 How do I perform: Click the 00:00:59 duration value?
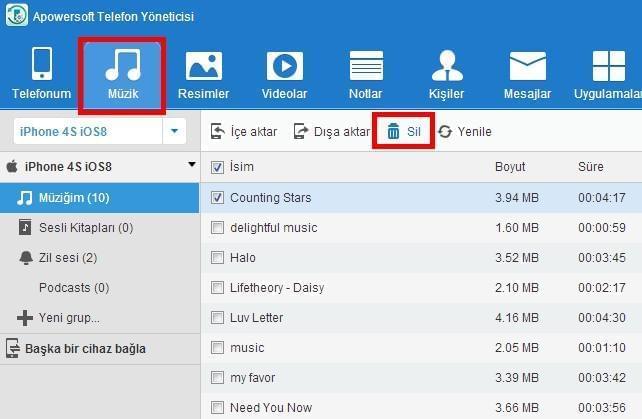tap(602, 227)
